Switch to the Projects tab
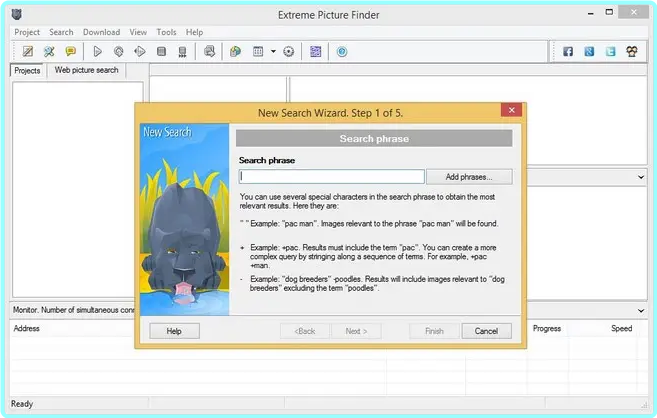Viewport: 657px width, 418px height. (27, 70)
